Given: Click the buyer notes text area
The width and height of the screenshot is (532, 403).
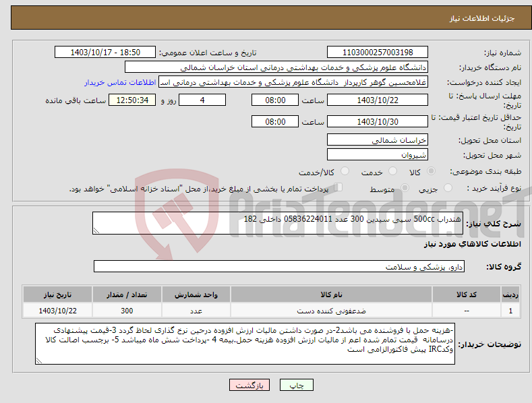Looking at the screenshot, I should [x=245, y=344].
